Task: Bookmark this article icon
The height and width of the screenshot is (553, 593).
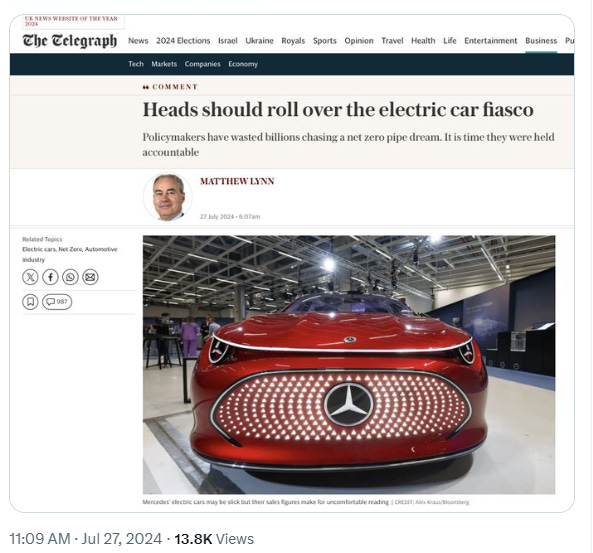Action: (x=30, y=302)
